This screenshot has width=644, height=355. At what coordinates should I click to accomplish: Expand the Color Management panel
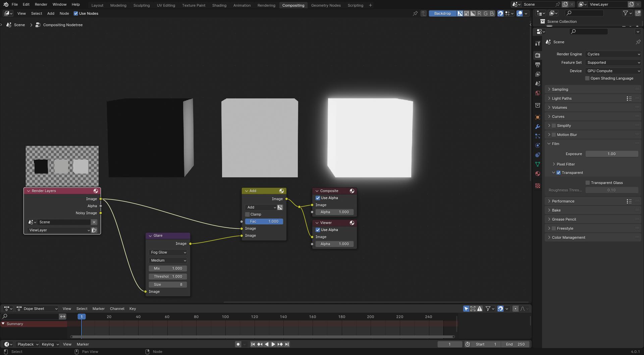click(593, 237)
